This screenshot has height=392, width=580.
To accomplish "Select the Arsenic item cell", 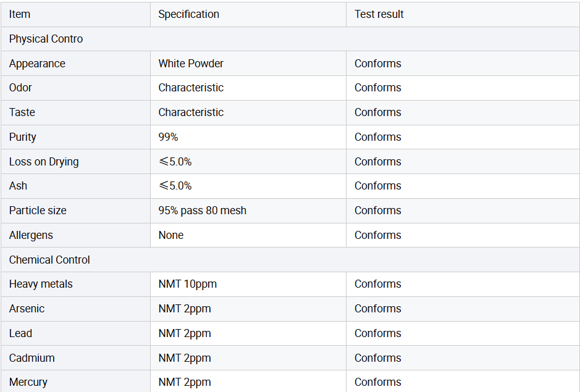I will [x=27, y=309].
